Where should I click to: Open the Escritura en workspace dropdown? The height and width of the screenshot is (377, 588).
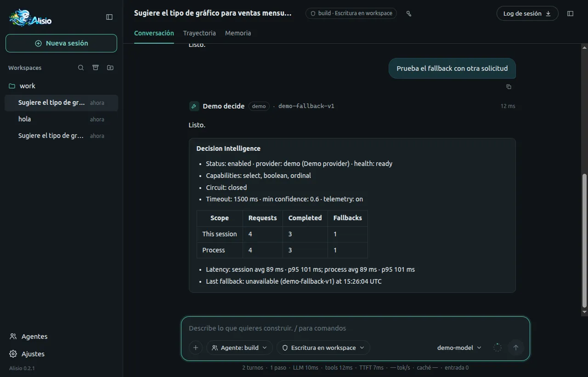coord(323,348)
